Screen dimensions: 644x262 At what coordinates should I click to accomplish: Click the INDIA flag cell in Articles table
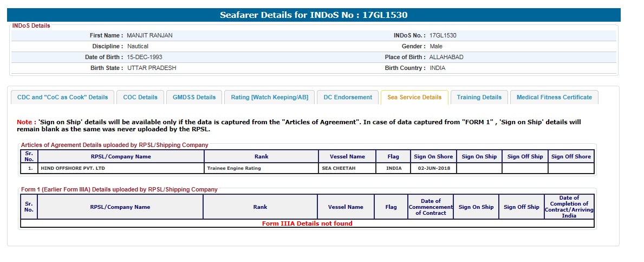pos(394,168)
